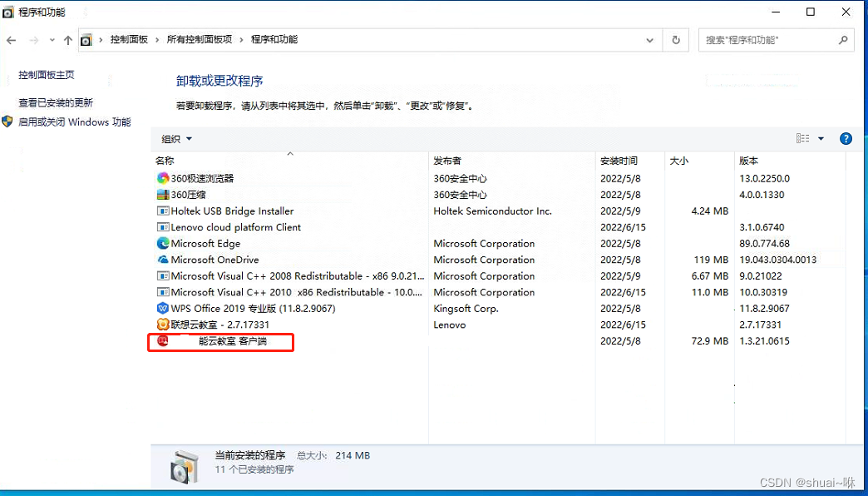Click the 360极速浏览器 program icon
Viewport: 868px width, 496px height.
[163, 178]
